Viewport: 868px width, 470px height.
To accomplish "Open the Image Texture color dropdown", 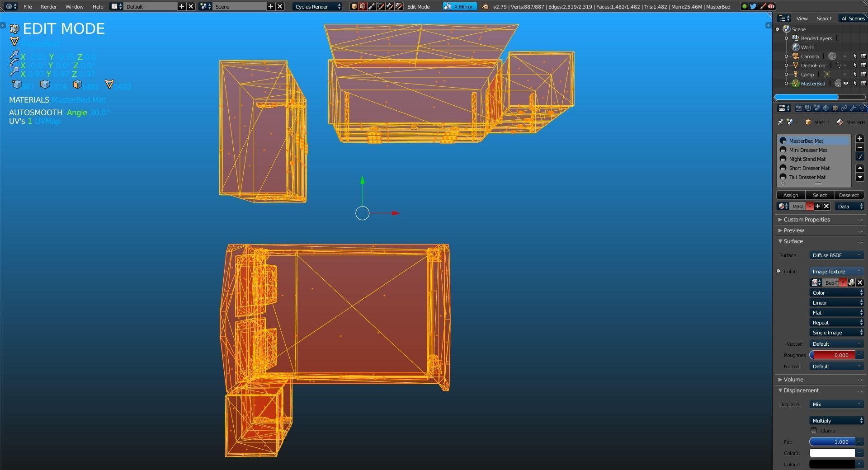I will [836, 271].
